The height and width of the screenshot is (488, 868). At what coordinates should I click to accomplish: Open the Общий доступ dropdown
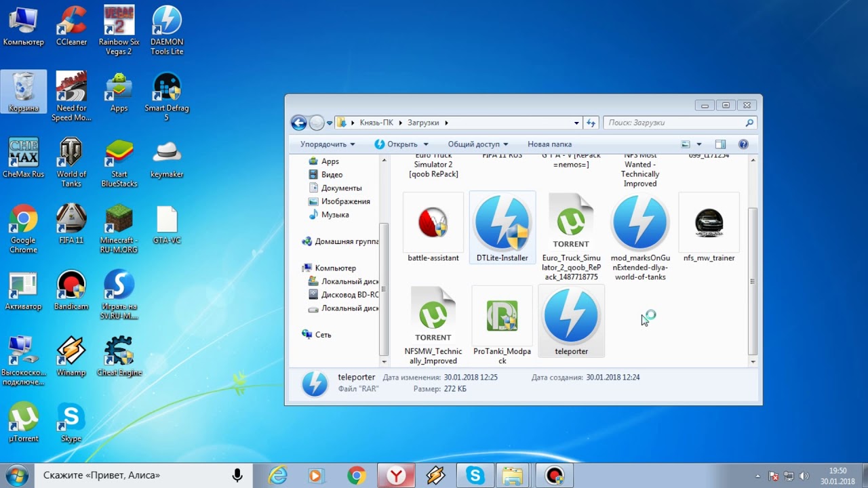tap(477, 144)
